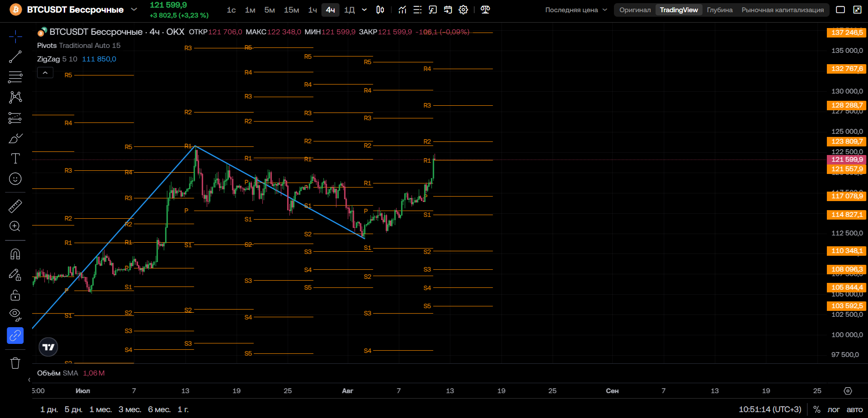
Task: Select the 1м timeframe
Action: coord(250,10)
